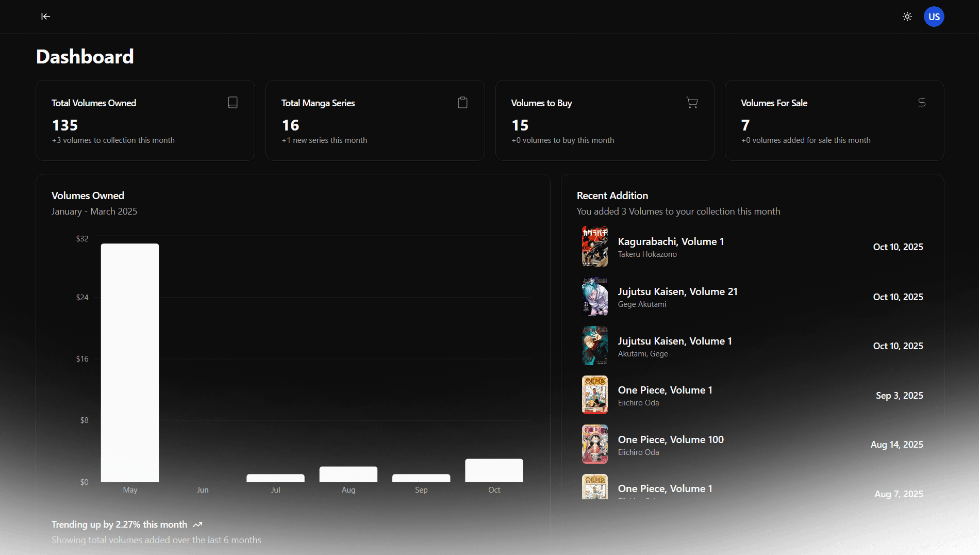This screenshot has width=980, height=555.
Task: Click the clipboard icon on Total Manga Series card
Action: pyautogui.click(x=462, y=103)
